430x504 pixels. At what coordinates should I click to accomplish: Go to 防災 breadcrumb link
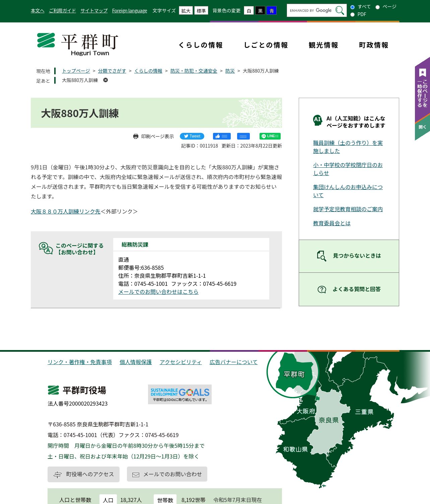(x=230, y=71)
